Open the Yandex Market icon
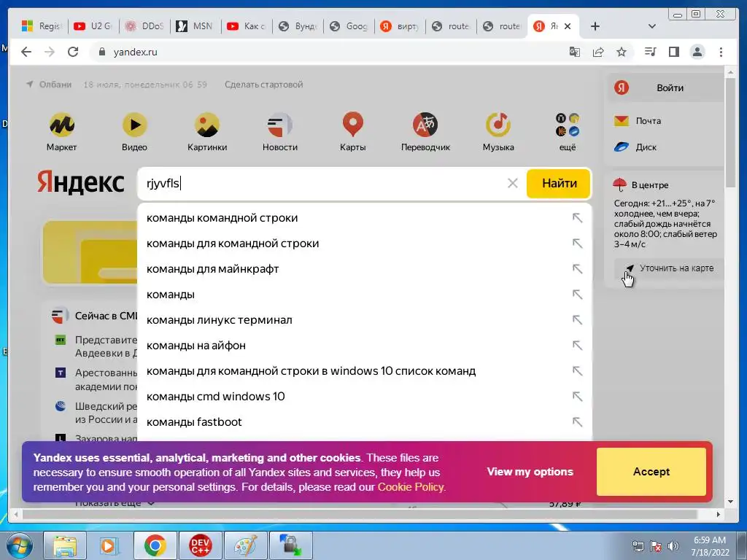 click(x=61, y=125)
